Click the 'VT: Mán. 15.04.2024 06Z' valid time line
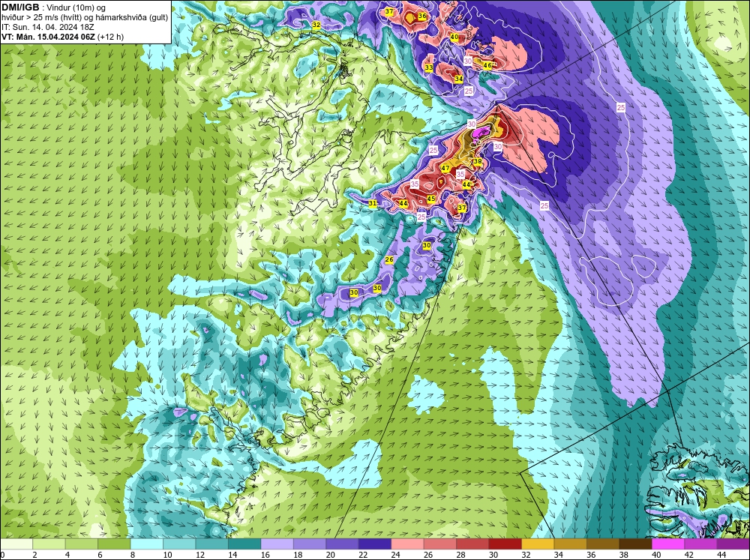 (x=48, y=36)
